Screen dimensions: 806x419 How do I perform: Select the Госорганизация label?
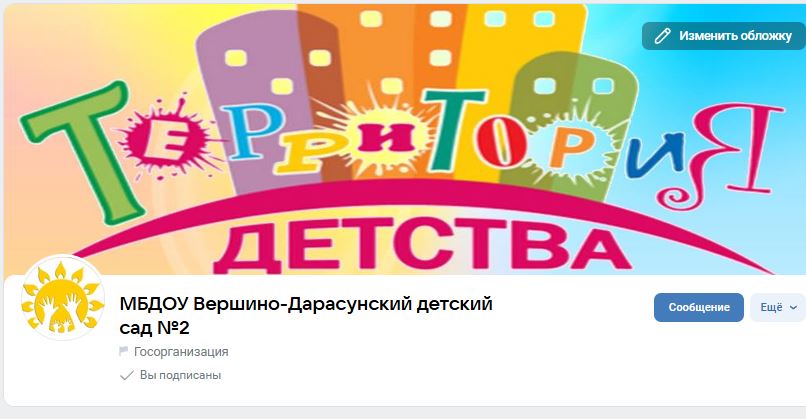point(181,352)
